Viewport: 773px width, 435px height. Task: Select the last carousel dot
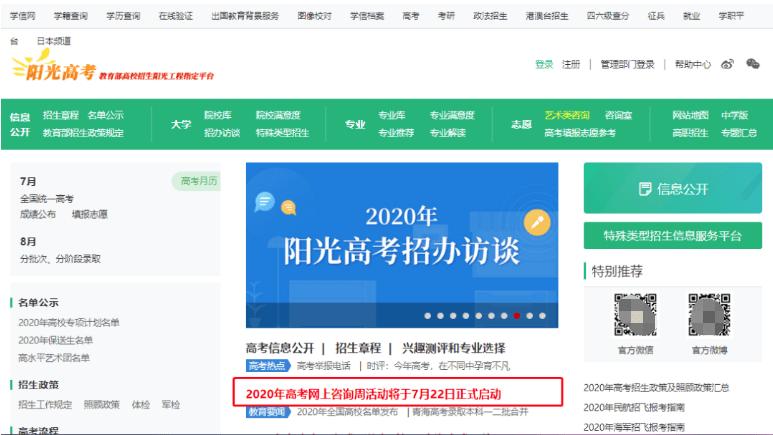click(542, 316)
